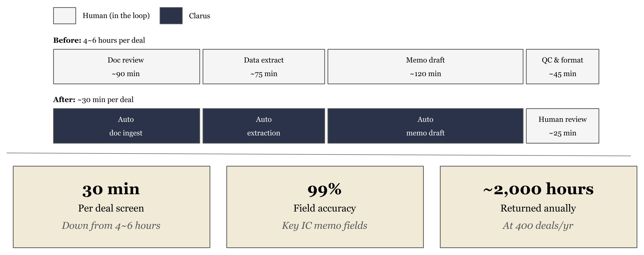Select the "Human (in the loop)" legend label
The width and height of the screenshot is (644, 255).
point(116,16)
